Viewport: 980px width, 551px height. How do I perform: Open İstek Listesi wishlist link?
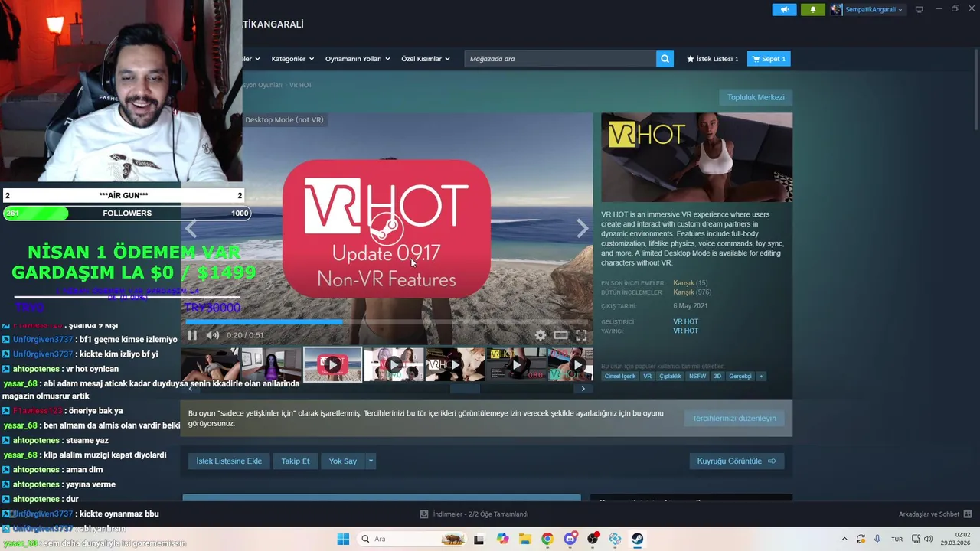[713, 59]
